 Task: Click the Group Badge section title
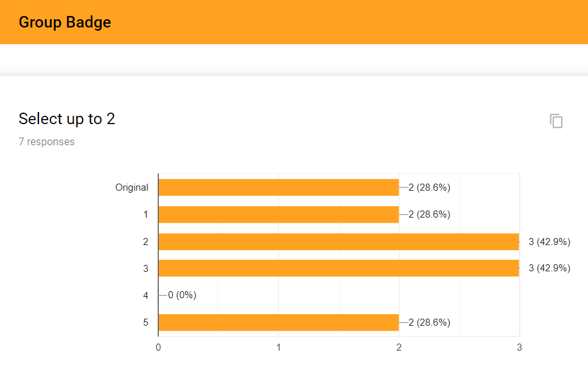click(65, 22)
